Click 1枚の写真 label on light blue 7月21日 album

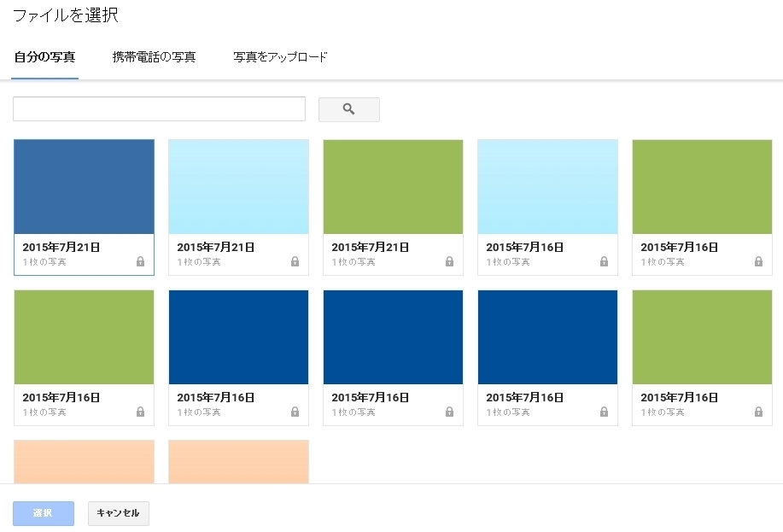(x=199, y=262)
